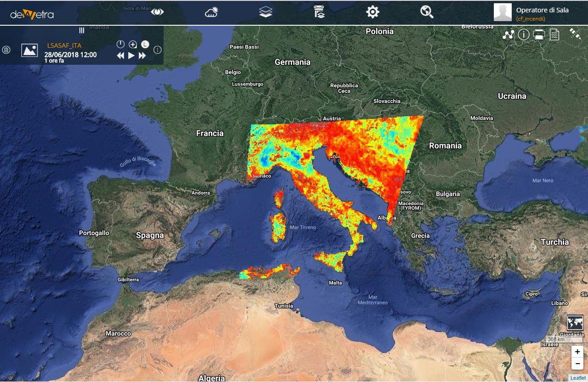This screenshot has width=588, height=382.
Task: Zoom in the map with plus button
Action: pyautogui.click(x=577, y=352)
